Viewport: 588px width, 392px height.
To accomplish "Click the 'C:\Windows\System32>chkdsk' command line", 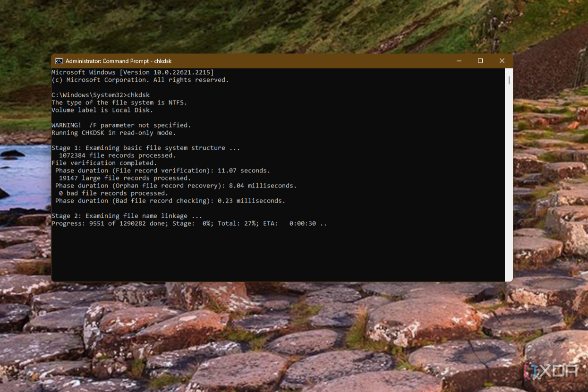I will click(x=101, y=95).
